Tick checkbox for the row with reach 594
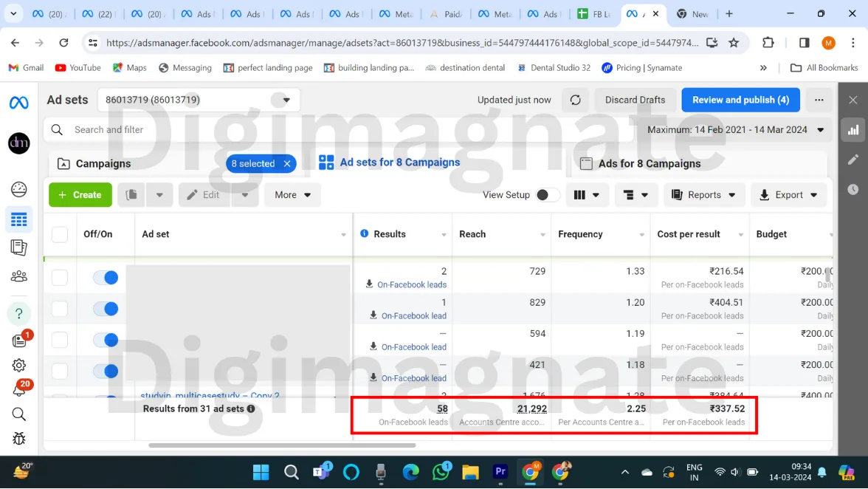 pos(60,340)
